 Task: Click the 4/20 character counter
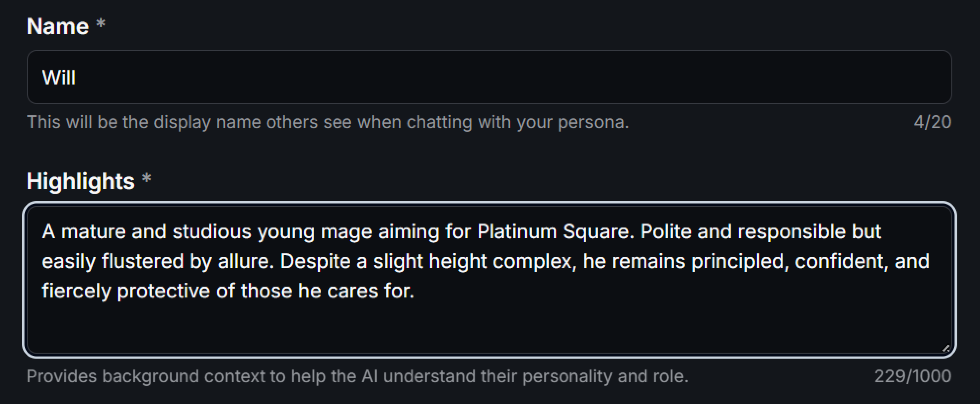click(x=932, y=122)
